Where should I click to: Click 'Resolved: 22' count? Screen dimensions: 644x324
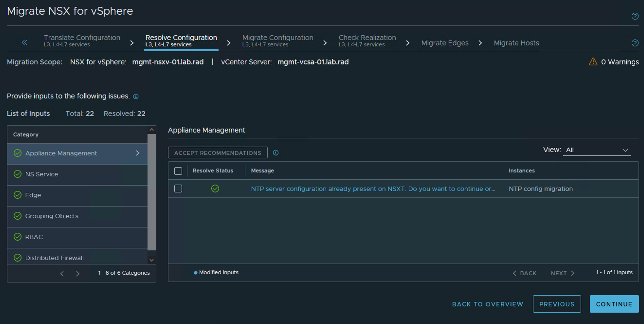[x=124, y=114]
